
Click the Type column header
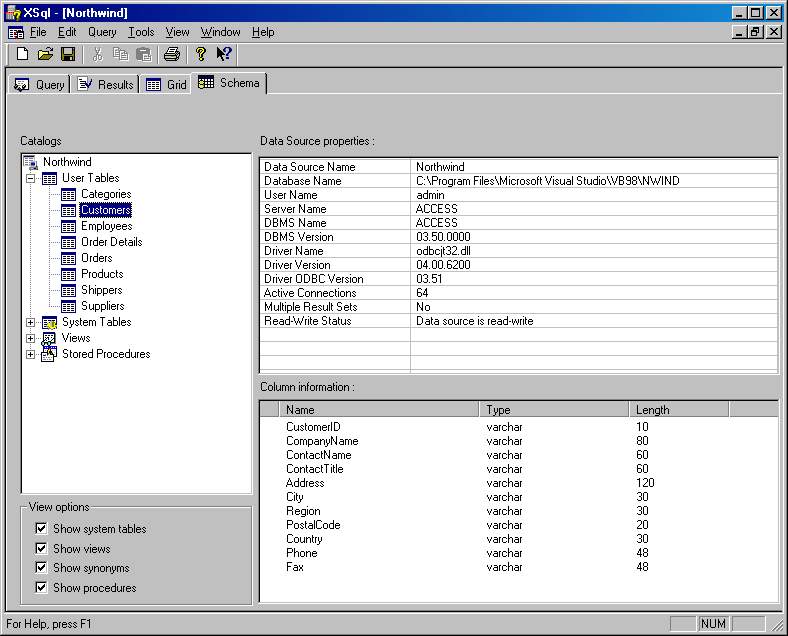pyautogui.click(x=554, y=410)
